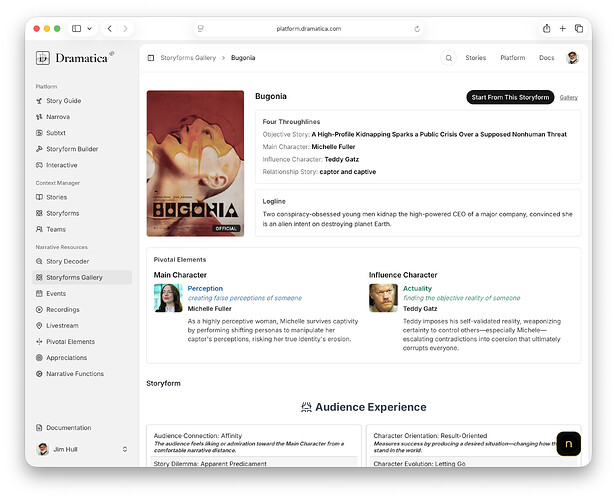
Task: Click the Actuality element link
Action: pos(417,289)
